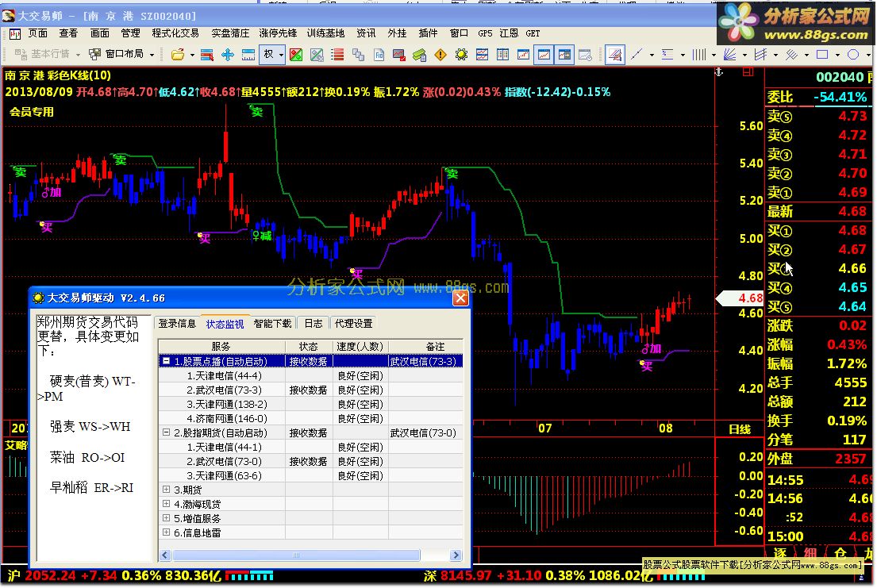The height and width of the screenshot is (588, 877).
Task: Click the red box icon above price axis
Action: [x=748, y=72]
